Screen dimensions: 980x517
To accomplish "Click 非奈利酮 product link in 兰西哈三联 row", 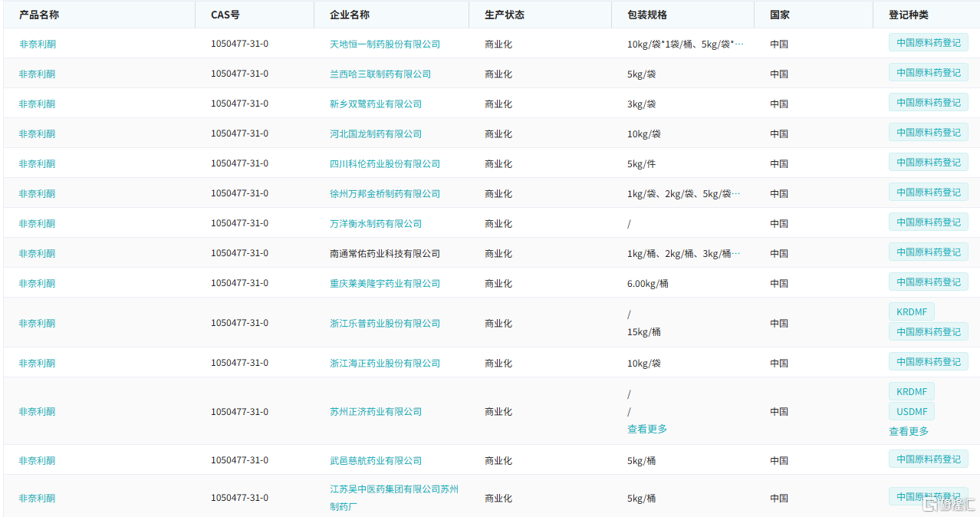I will coord(38,74).
